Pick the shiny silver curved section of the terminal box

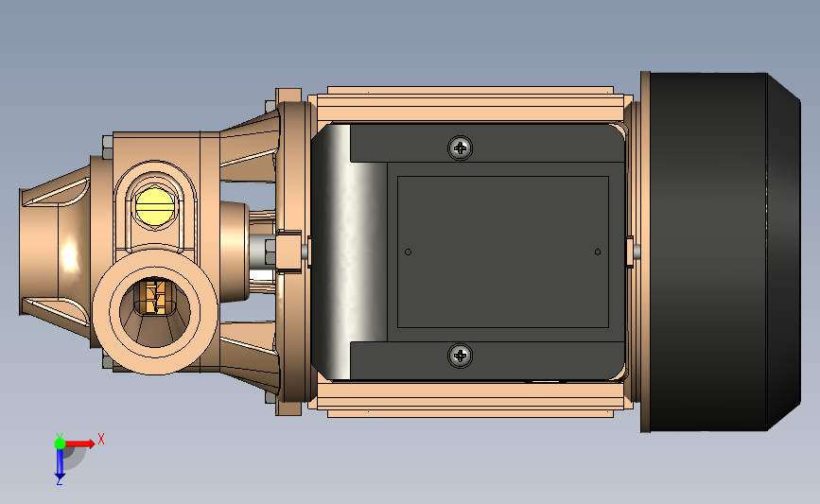(x=348, y=252)
